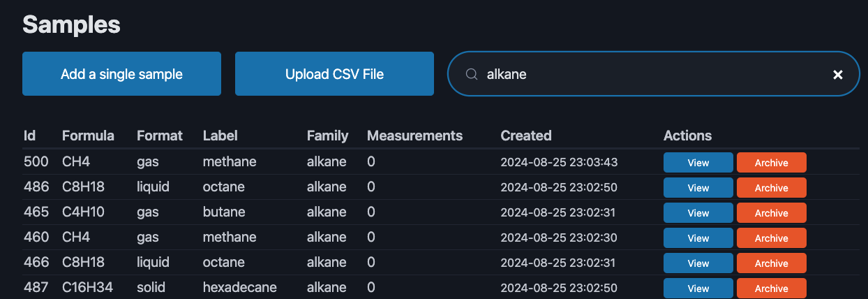
Task: View sample 460 methane
Action: click(x=698, y=238)
